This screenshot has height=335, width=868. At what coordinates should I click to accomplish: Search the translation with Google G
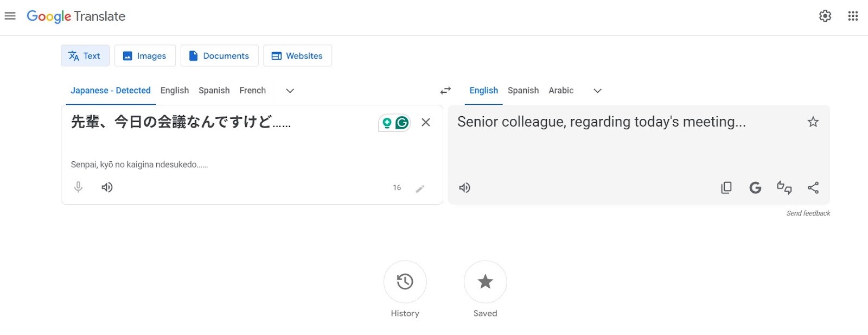[755, 188]
